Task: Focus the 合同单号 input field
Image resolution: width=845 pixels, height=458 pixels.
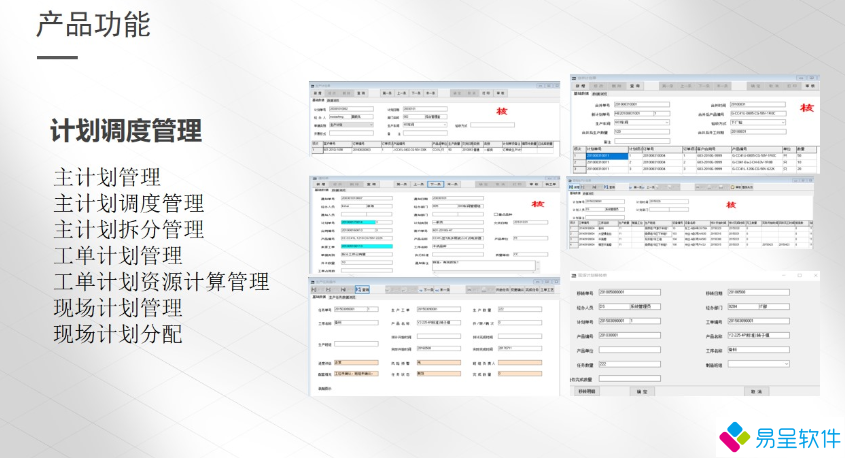Action: pos(642,105)
